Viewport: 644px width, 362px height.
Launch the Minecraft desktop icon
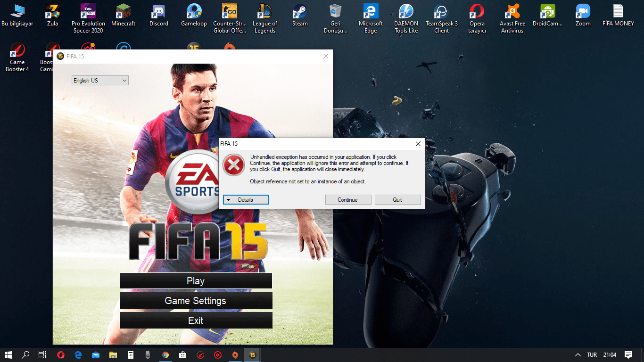123,15
